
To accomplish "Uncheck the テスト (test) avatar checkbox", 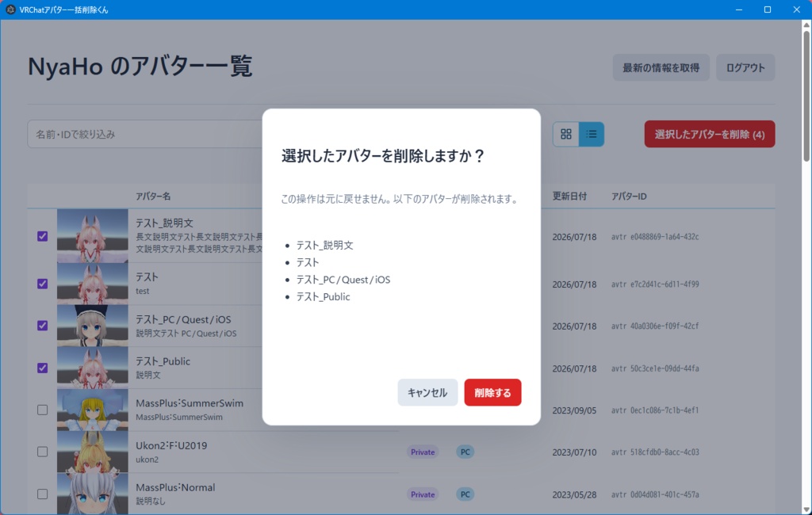I will point(43,284).
